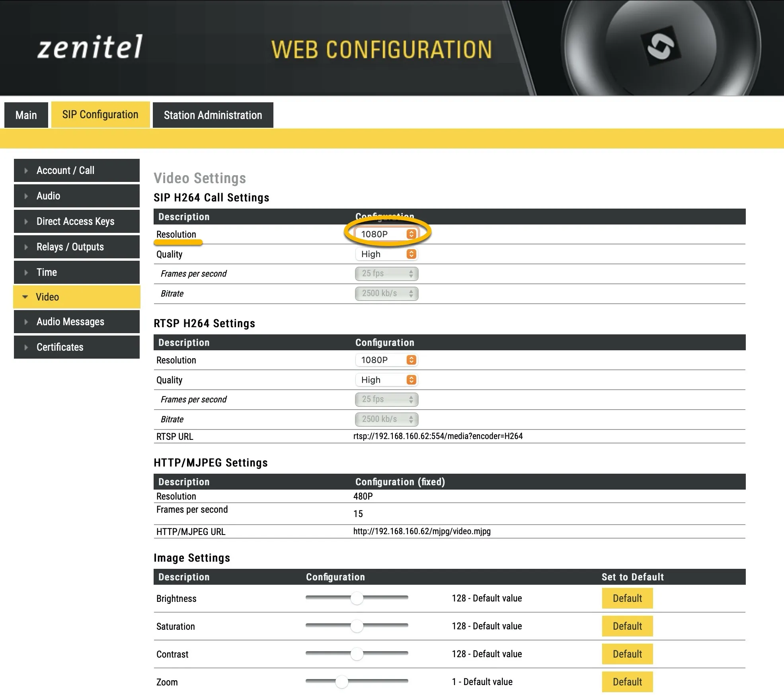784x695 pixels.
Task: Open the Time sidebar menu item
Action: click(77, 272)
